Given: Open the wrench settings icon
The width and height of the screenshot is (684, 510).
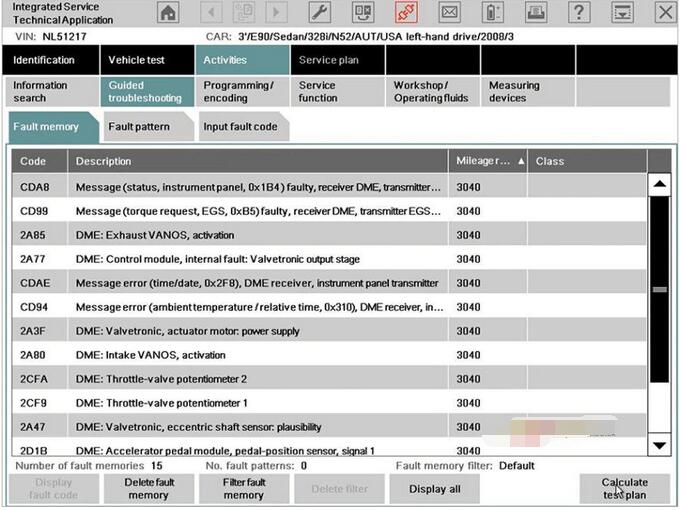Looking at the screenshot, I should click(x=319, y=13).
